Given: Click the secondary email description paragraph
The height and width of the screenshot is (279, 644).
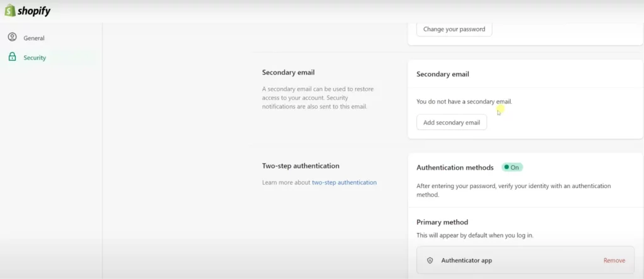Looking at the screenshot, I should point(318,97).
